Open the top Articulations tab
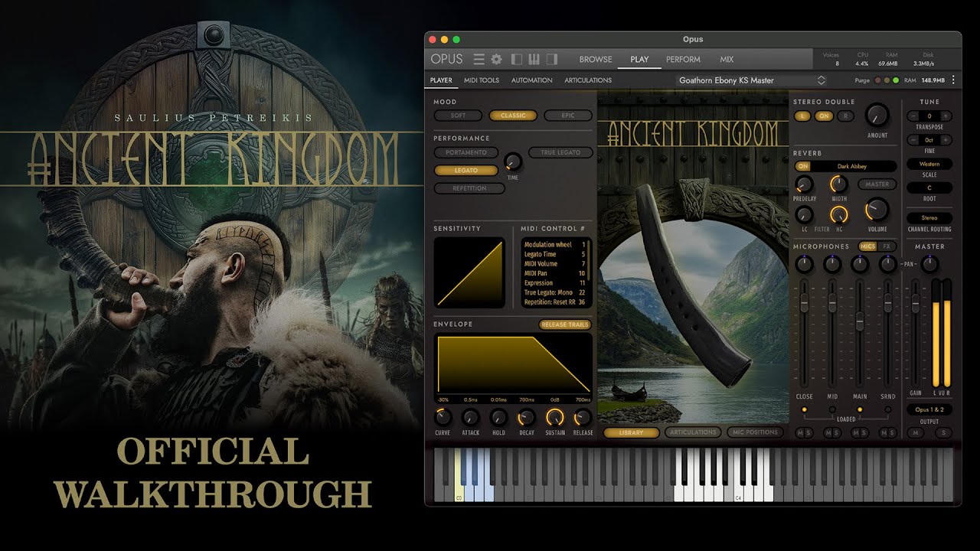The width and height of the screenshot is (980, 551). 588,80
